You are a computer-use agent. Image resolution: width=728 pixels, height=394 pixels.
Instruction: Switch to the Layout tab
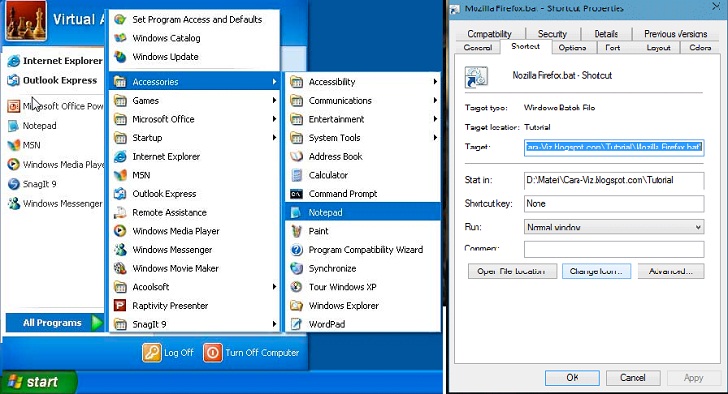pyautogui.click(x=658, y=47)
